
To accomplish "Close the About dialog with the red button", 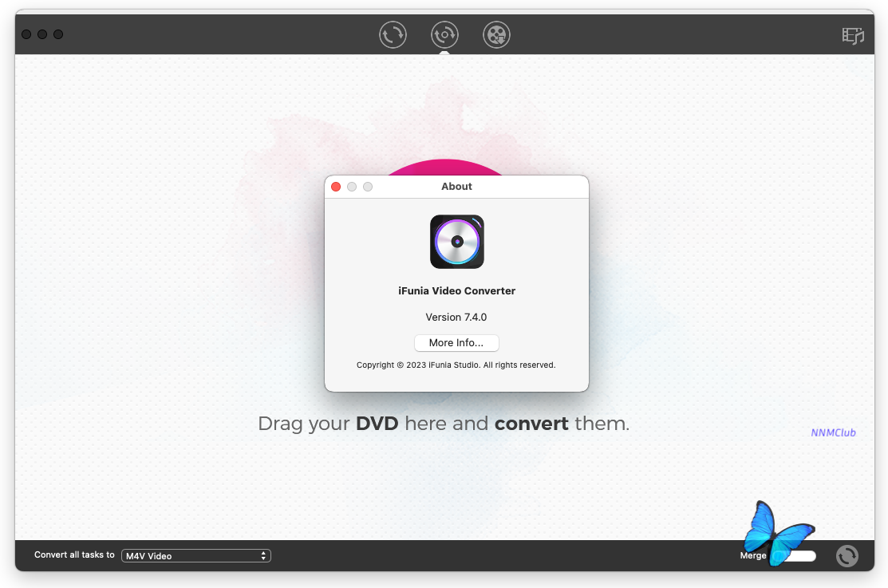I will (x=336, y=187).
